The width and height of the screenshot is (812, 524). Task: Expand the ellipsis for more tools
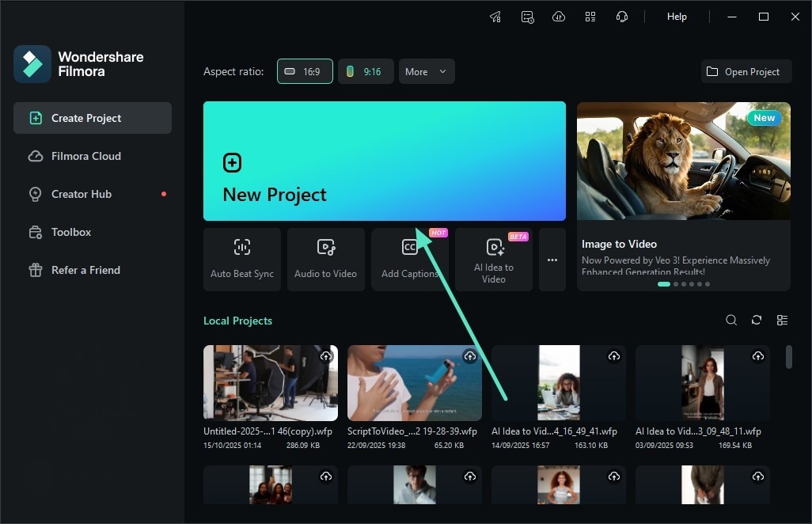click(x=552, y=259)
